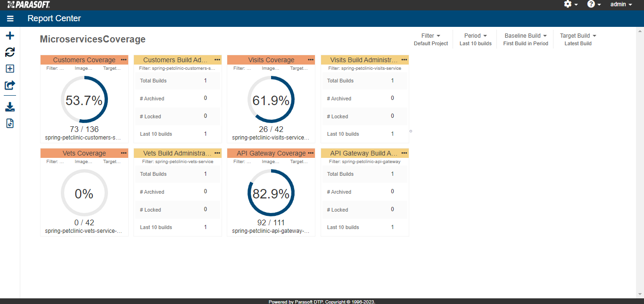Viewport: 644px width, 304px height.
Task: Click the Add Dashboard plus icon
Action: pyautogui.click(x=10, y=36)
